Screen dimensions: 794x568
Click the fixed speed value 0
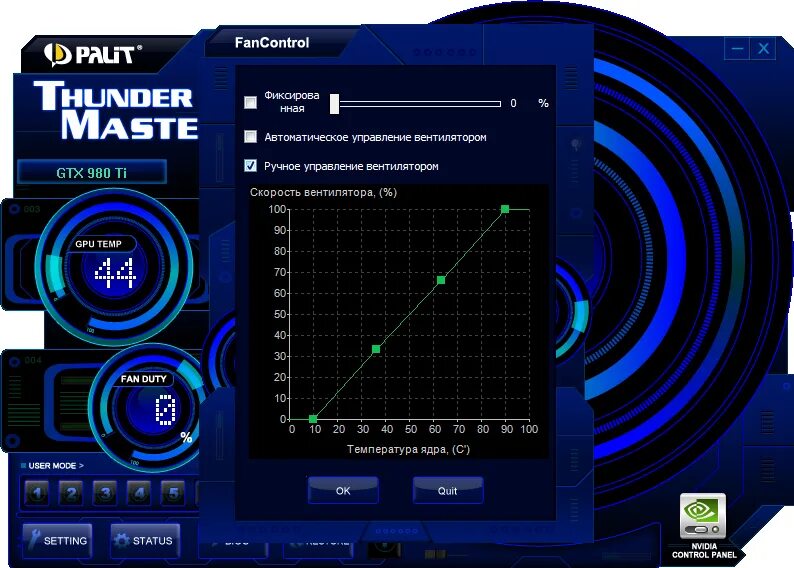(513, 103)
